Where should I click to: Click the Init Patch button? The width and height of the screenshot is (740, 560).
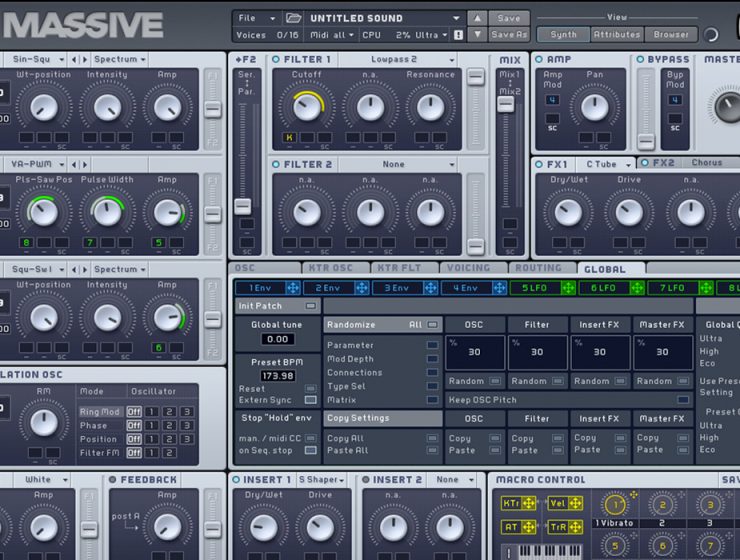point(278,306)
